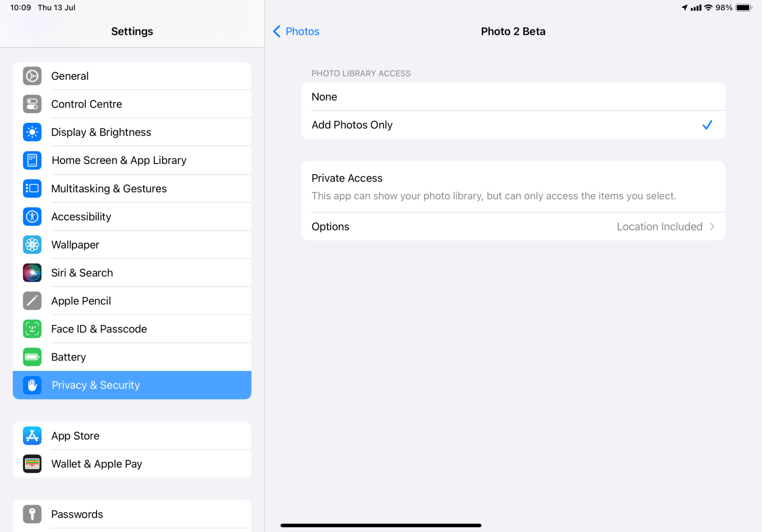762x532 pixels.
Task: Open Wallet & Apple Pay settings
Action: coord(132,464)
